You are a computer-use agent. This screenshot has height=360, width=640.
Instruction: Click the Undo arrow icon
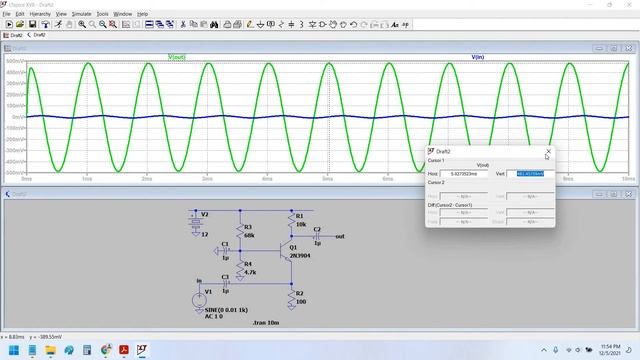pos(353,24)
